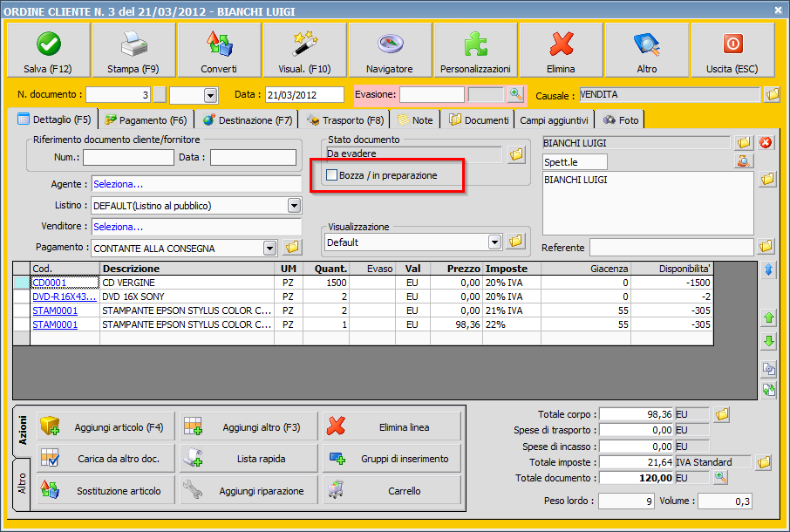Click the magnifier icon next to Evasione
Viewport: 790px width, 532px height.
click(515, 94)
